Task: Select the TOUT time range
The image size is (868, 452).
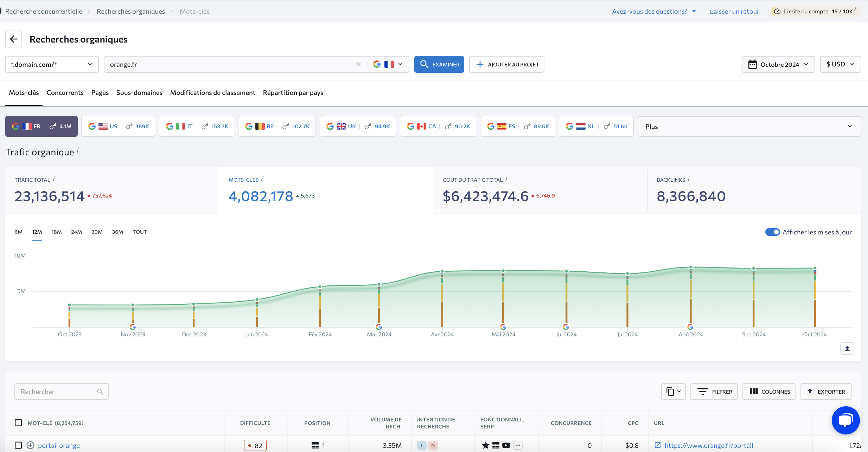Action: 140,232
